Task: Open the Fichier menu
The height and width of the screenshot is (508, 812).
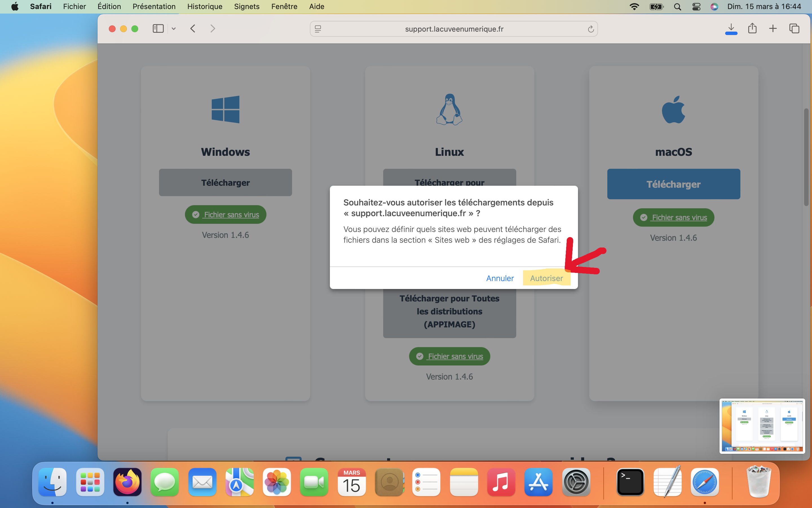Action: [74, 6]
